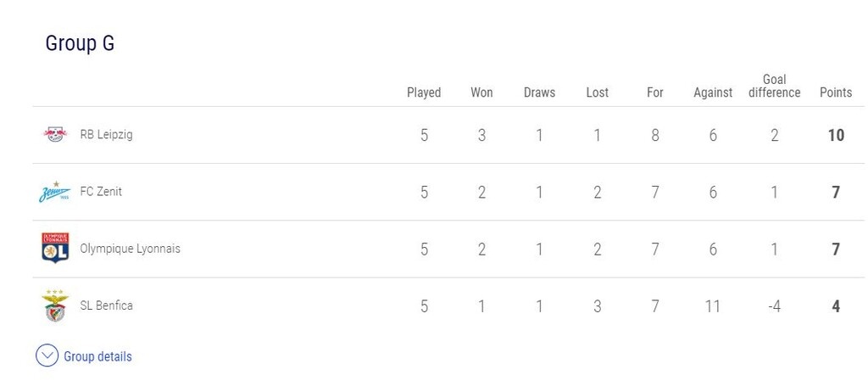Click the Group G heading

click(80, 44)
